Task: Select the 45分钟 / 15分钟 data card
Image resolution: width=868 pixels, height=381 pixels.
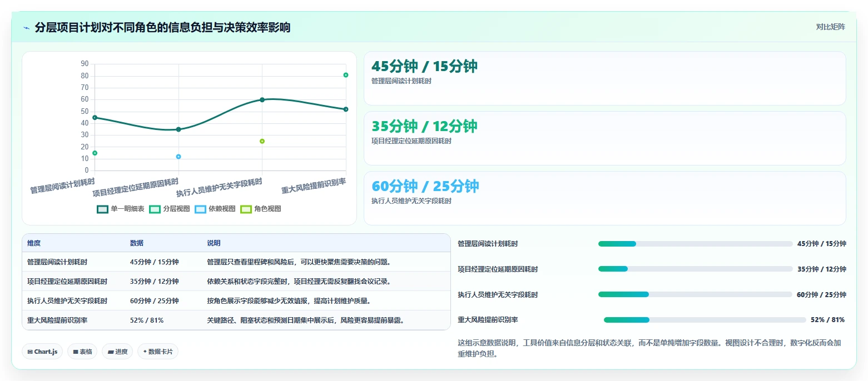Action: pyautogui.click(x=604, y=78)
